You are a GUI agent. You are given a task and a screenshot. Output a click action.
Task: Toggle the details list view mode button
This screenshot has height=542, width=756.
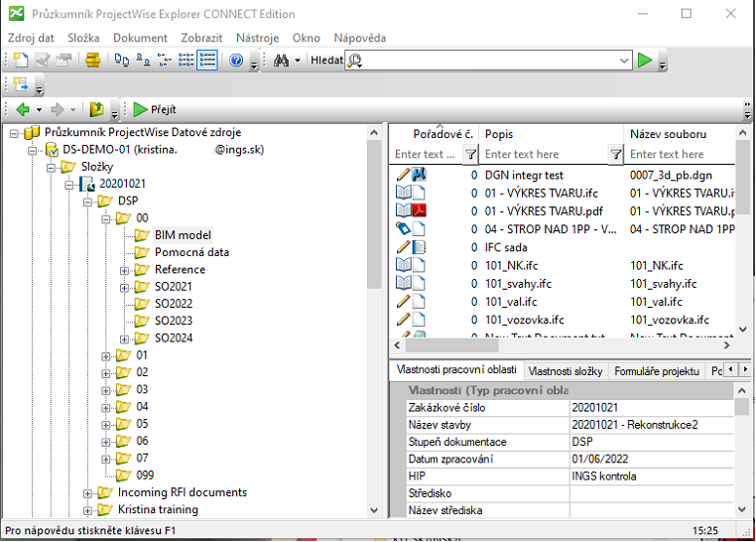point(207,61)
